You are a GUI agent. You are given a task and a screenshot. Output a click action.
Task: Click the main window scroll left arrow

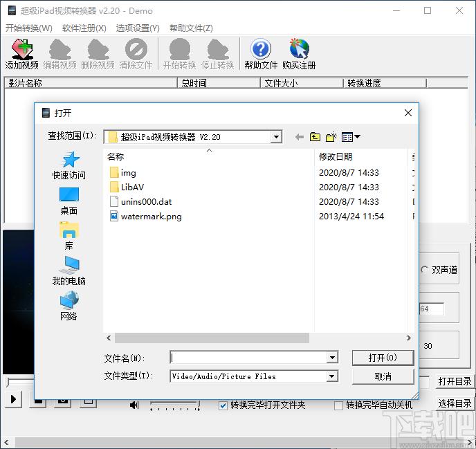tap(6, 442)
